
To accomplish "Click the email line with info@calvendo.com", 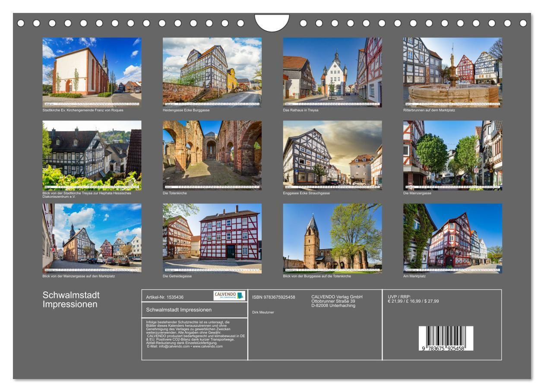I will click(185, 346).
